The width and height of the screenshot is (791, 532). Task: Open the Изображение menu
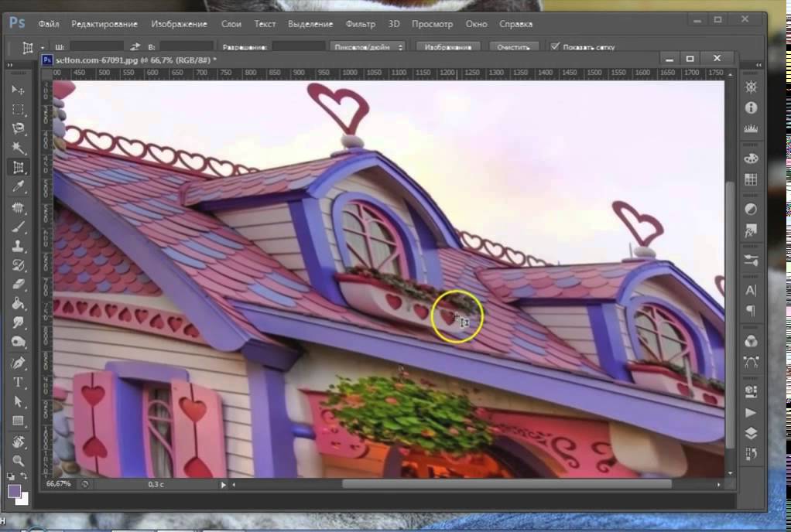point(179,24)
